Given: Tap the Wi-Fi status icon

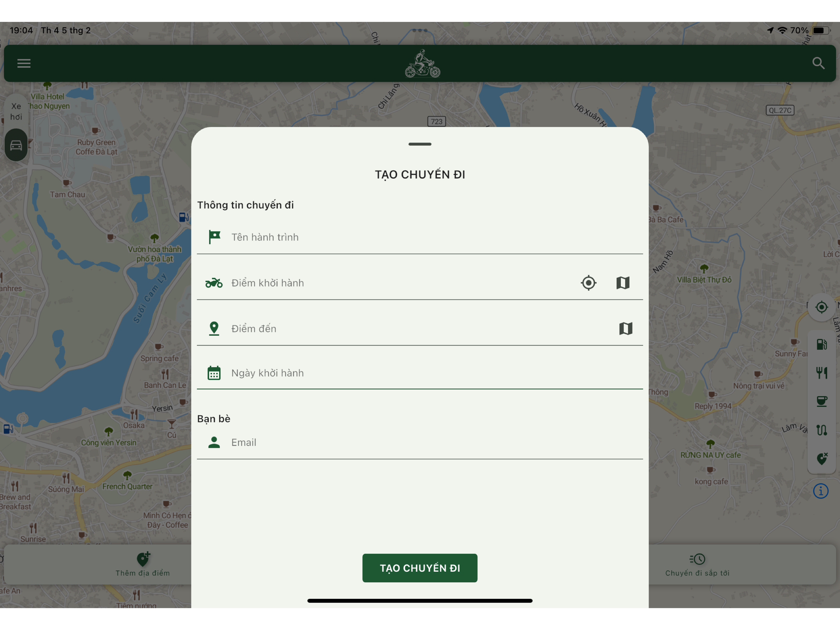Looking at the screenshot, I should (x=782, y=31).
